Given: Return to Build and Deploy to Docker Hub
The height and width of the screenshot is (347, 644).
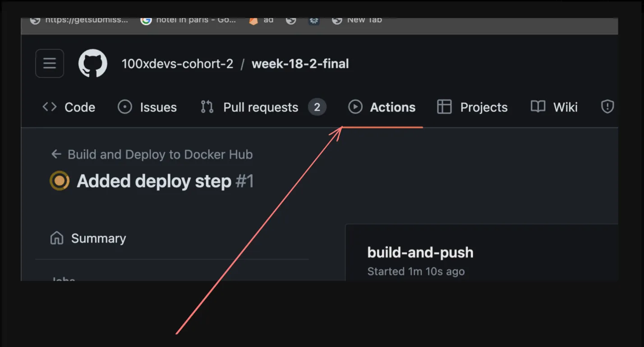Looking at the screenshot, I should [x=160, y=155].
